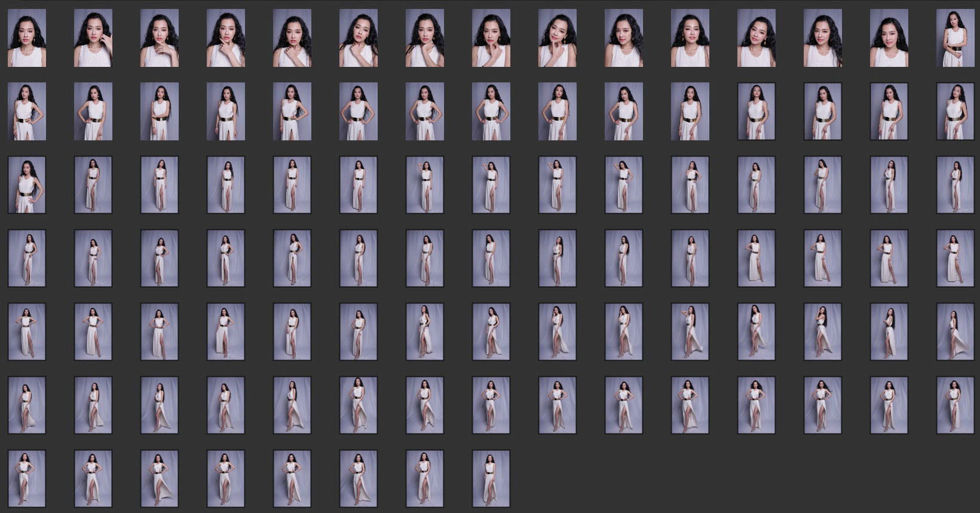Open the first thumbnail in the bottom row

pyautogui.click(x=27, y=480)
